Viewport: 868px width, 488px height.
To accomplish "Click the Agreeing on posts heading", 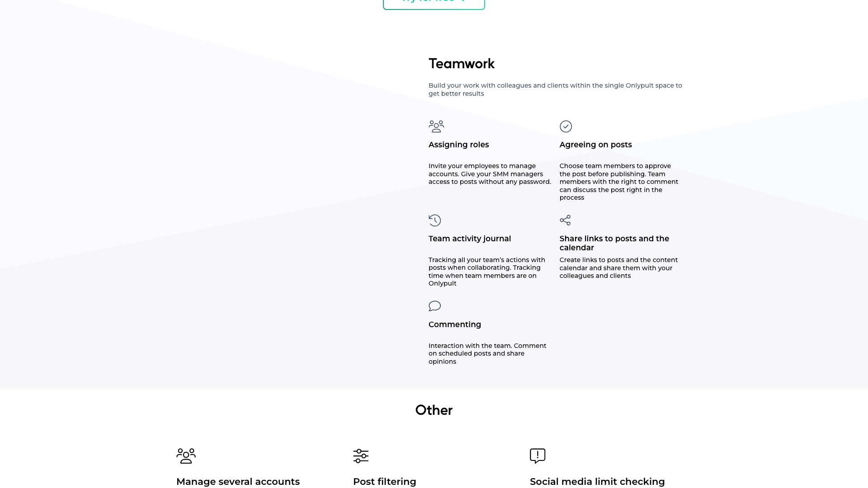I will (595, 145).
